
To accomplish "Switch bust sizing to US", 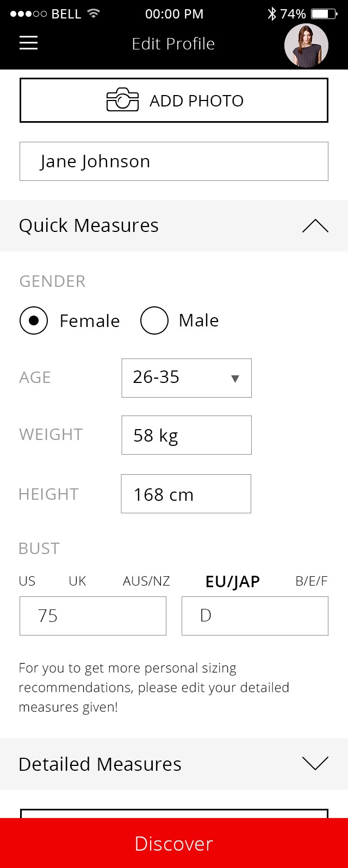I will pyautogui.click(x=27, y=581).
